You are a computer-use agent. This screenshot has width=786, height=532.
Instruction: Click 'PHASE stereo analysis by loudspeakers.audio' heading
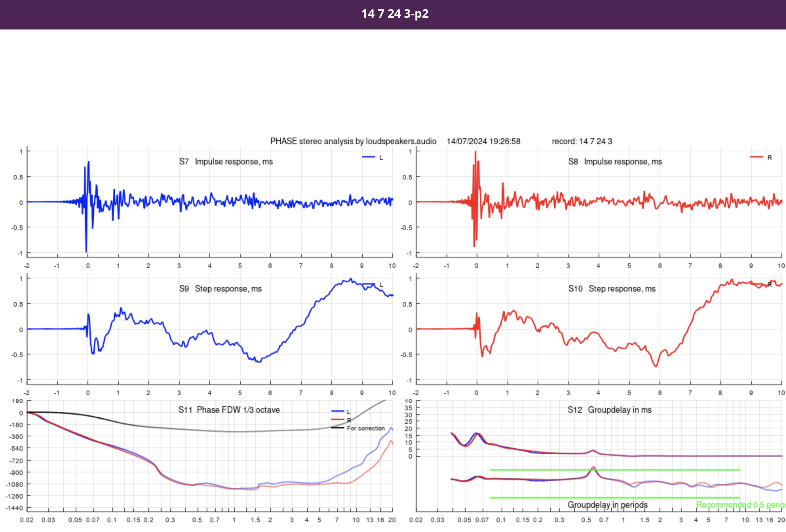[353, 141]
